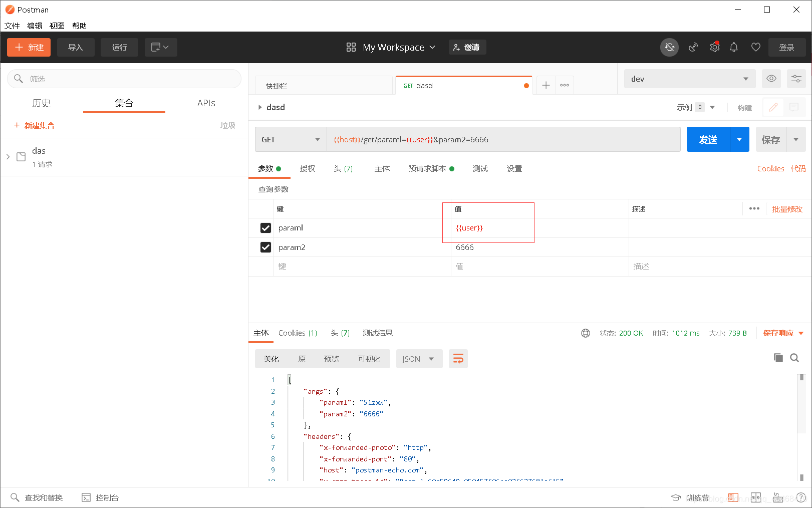This screenshot has width=812, height=508.
Task: Open 训练营 bootcamp in status bar
Action: (x=691, y=497)
